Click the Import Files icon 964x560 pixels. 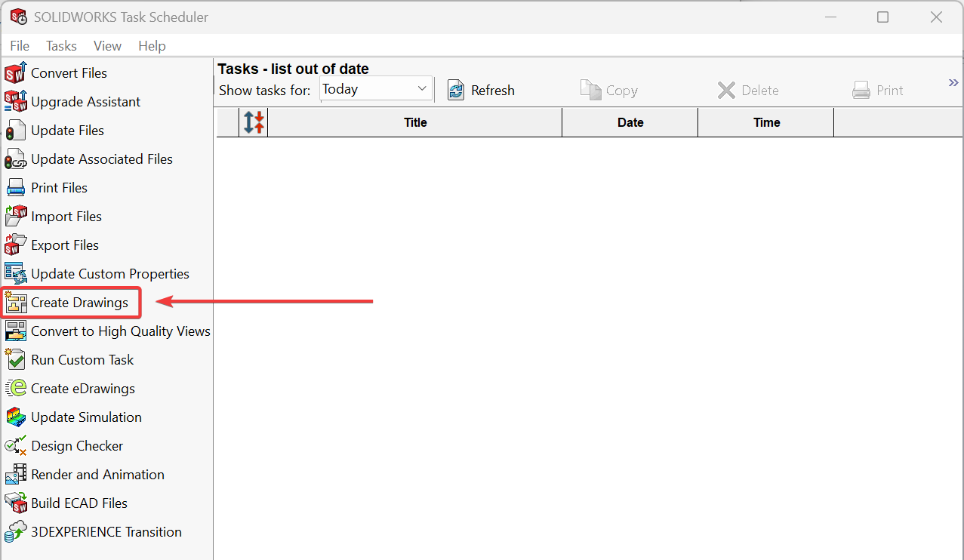pyautogui.click(x=15, y=217)
